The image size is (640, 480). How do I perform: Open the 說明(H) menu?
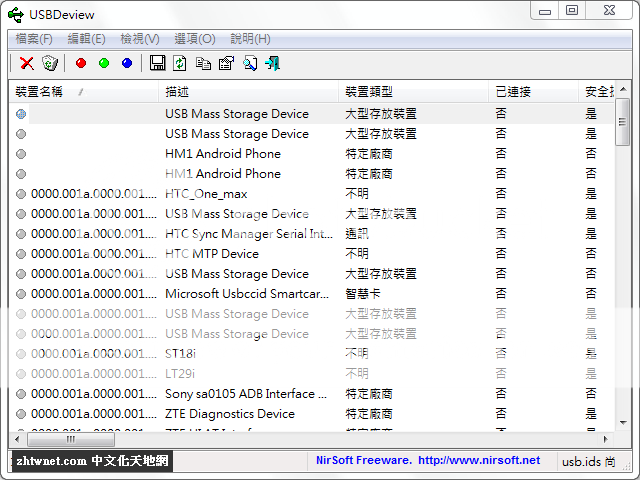click(250, 39)
